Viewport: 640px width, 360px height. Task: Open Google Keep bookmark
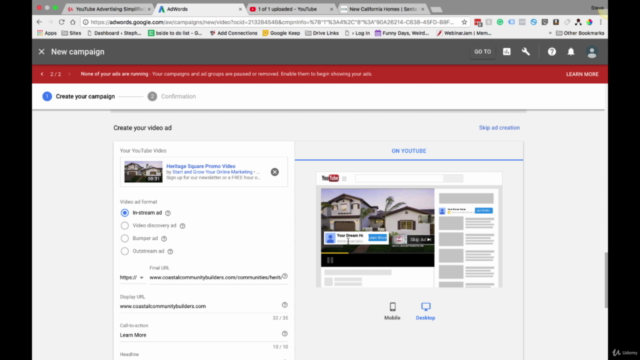[281, 33]
